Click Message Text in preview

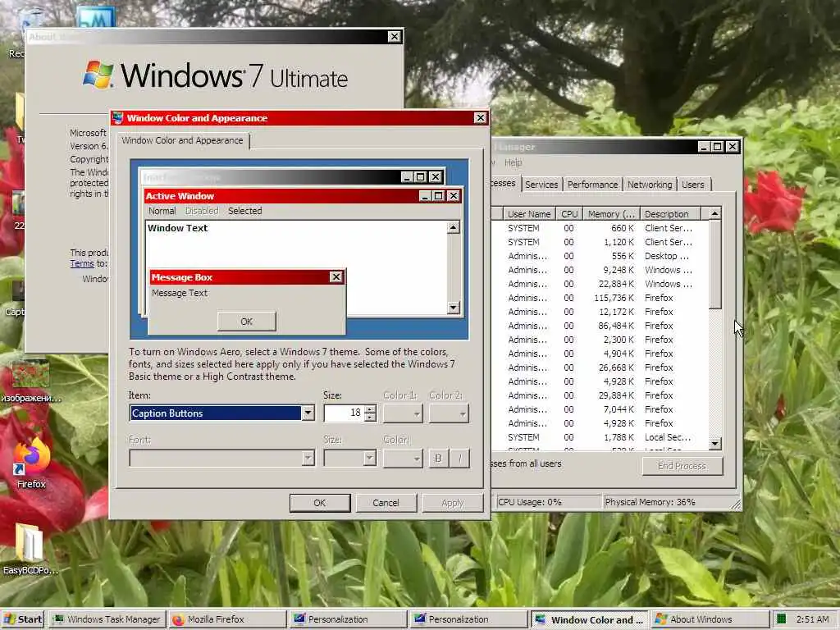180,293
